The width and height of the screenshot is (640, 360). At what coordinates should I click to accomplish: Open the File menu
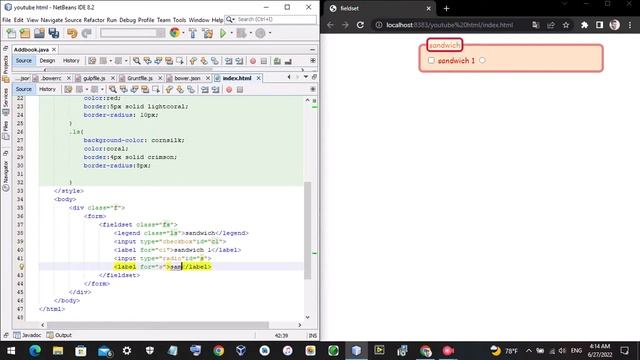click(x=7, y=20)
